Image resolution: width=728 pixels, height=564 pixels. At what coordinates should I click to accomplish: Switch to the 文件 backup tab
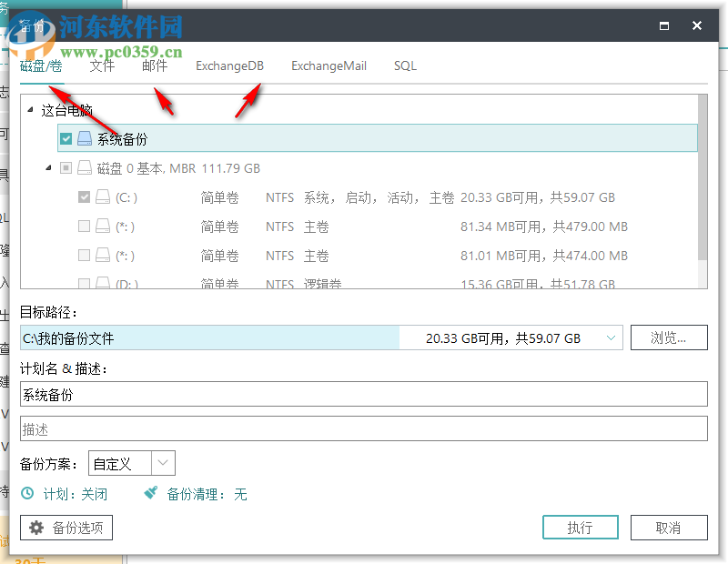coord(102,65)
